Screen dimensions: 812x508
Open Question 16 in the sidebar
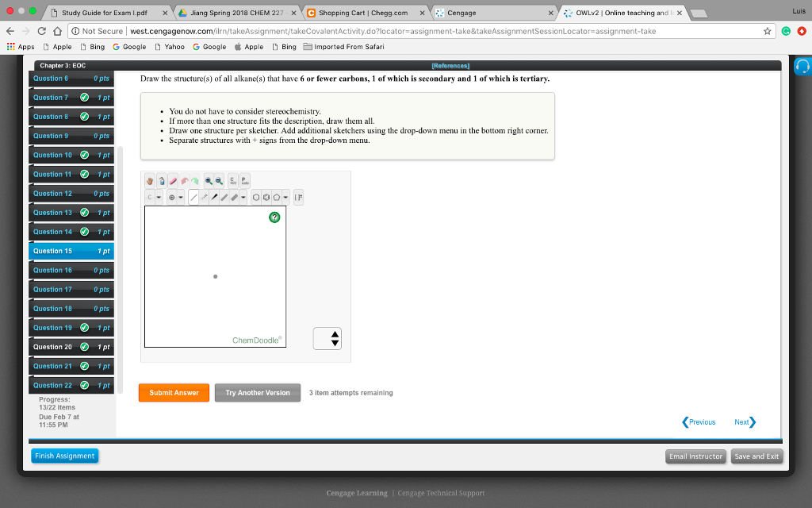[x=71, y=270]
